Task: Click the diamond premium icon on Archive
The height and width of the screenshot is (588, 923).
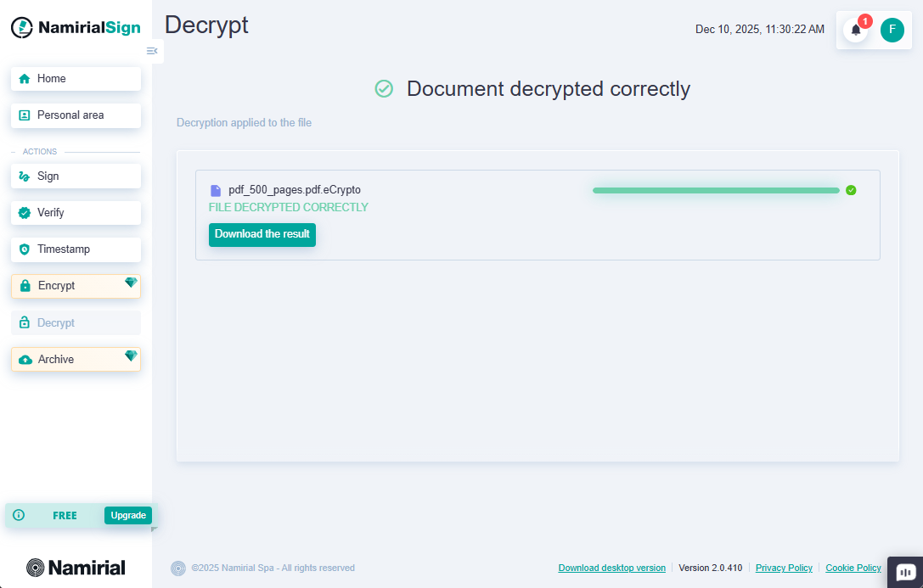Action: click(130, 356)
